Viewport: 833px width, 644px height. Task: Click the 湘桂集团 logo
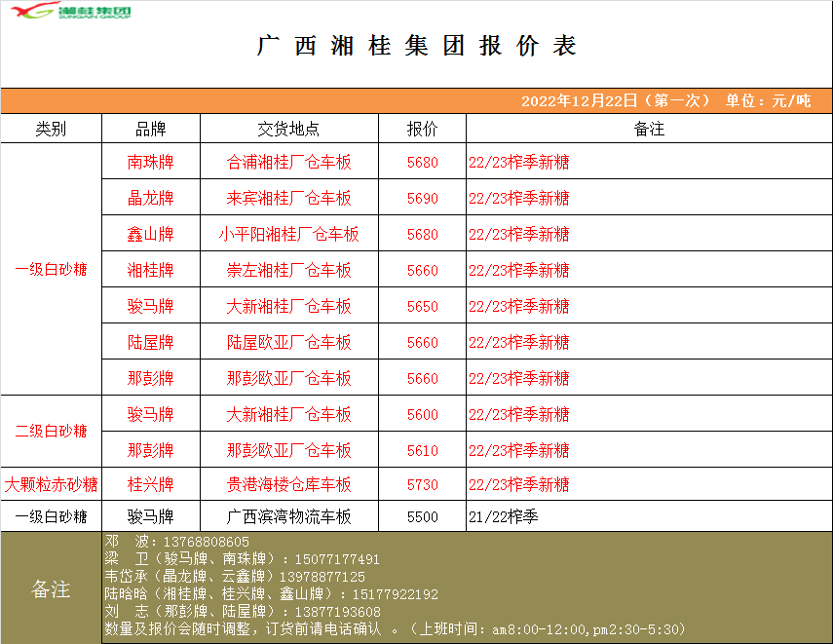click(x=67, y=13)
